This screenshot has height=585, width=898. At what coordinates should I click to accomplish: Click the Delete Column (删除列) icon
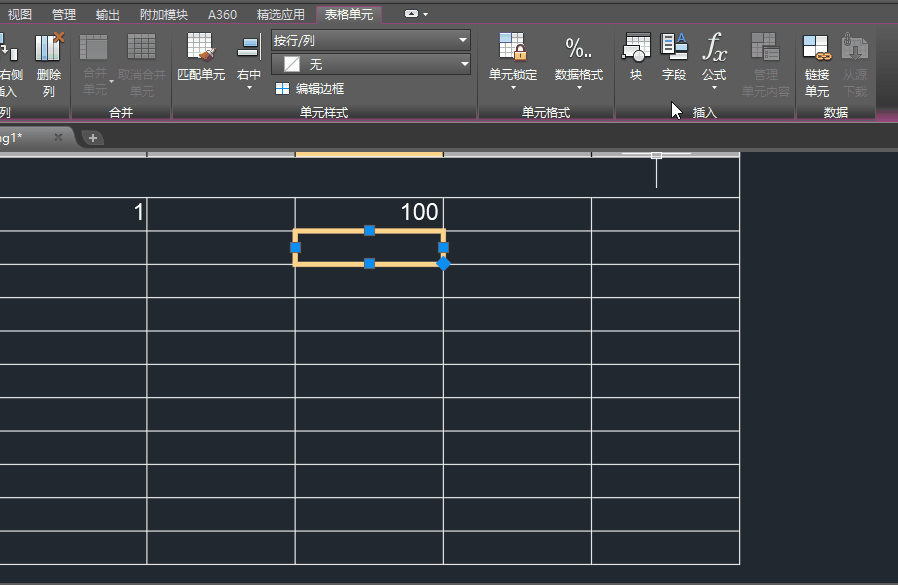(x=49, y=50)
